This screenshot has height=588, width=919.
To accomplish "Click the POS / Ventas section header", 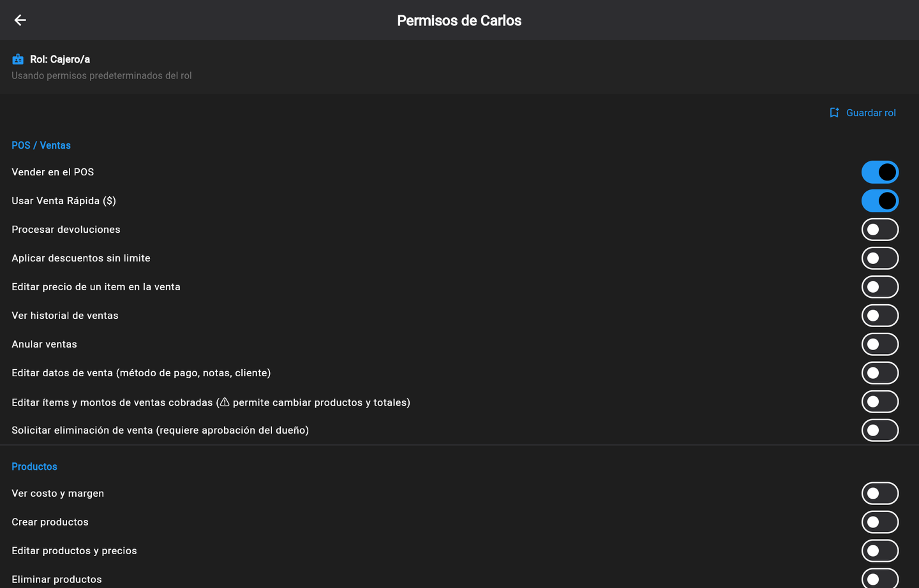I will (41, 145).
